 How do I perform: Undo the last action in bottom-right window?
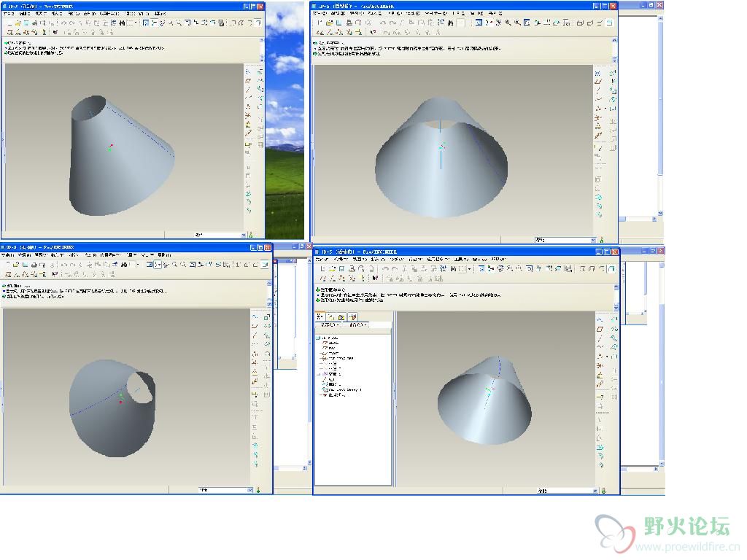[x=386, y=268]
